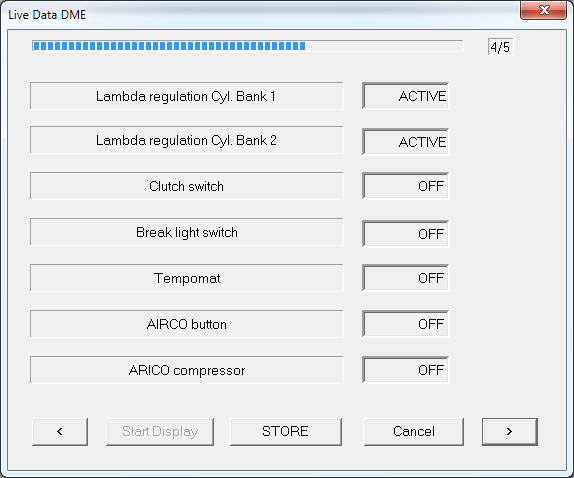Click the Tempomat OFF status value
The height and width of the screenshot is (478, 574).
[x=406, y=278]
